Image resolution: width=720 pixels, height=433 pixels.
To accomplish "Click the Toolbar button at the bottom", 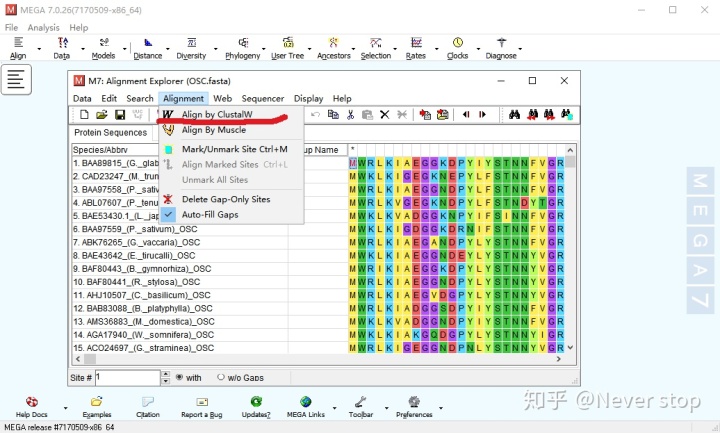I will point(361,406).
